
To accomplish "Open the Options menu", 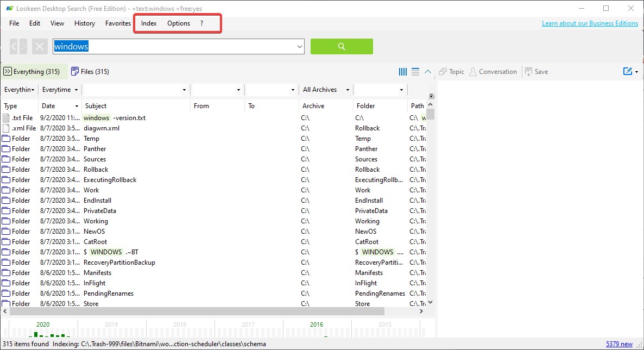I will [179, 23].
